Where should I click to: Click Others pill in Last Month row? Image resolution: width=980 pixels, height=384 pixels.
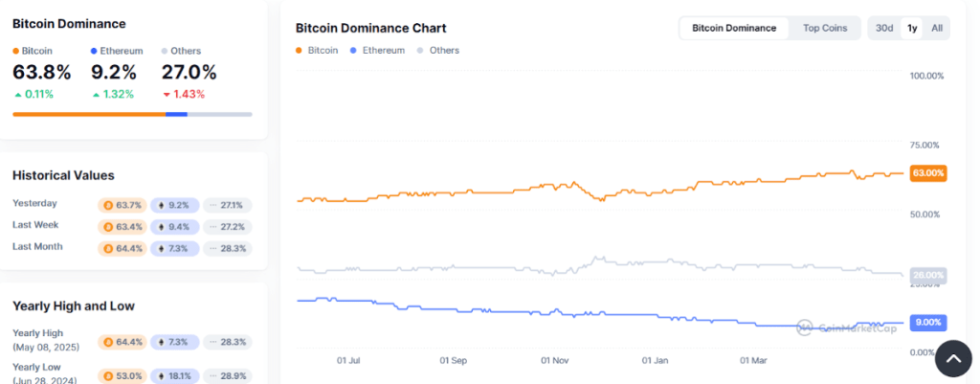click(227, 248)
